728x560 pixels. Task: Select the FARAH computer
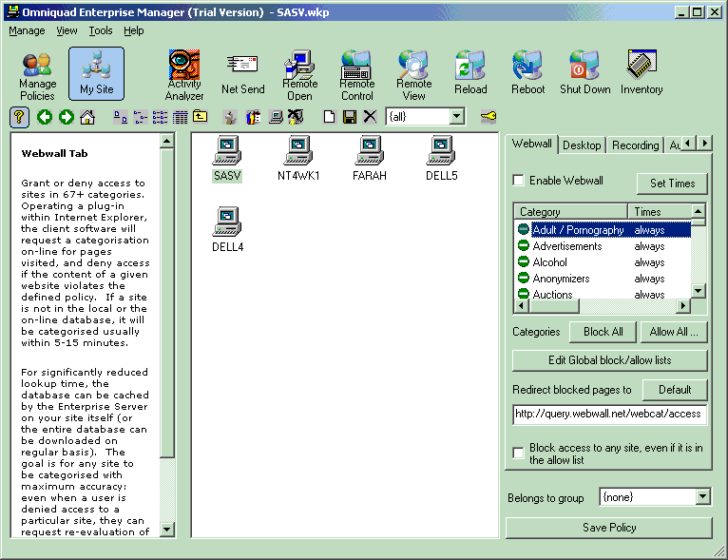pyautogui.click(x=370, y=159)
